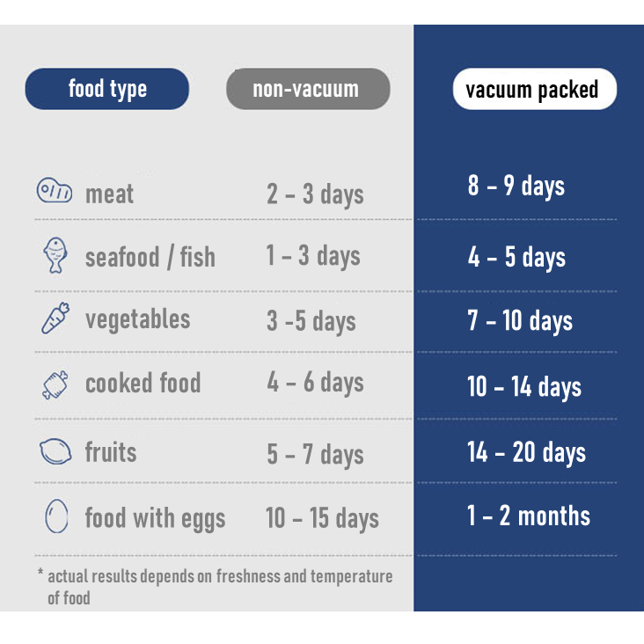Click the cooked food label

pyautogui.click(x=143, y=384)
